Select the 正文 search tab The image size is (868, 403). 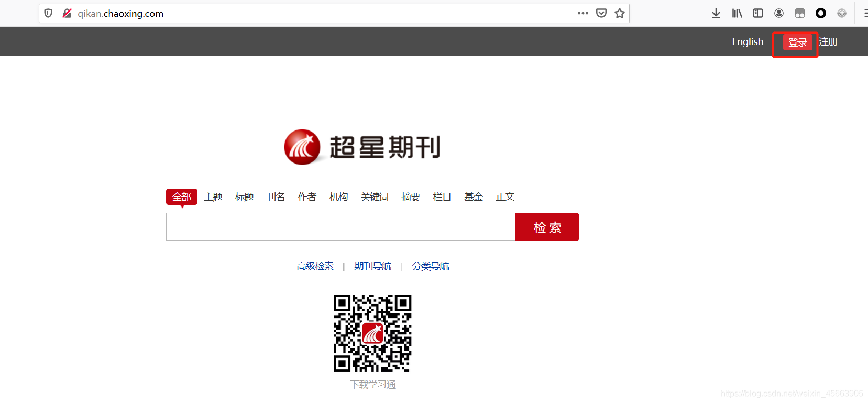(x=505, y=197)
